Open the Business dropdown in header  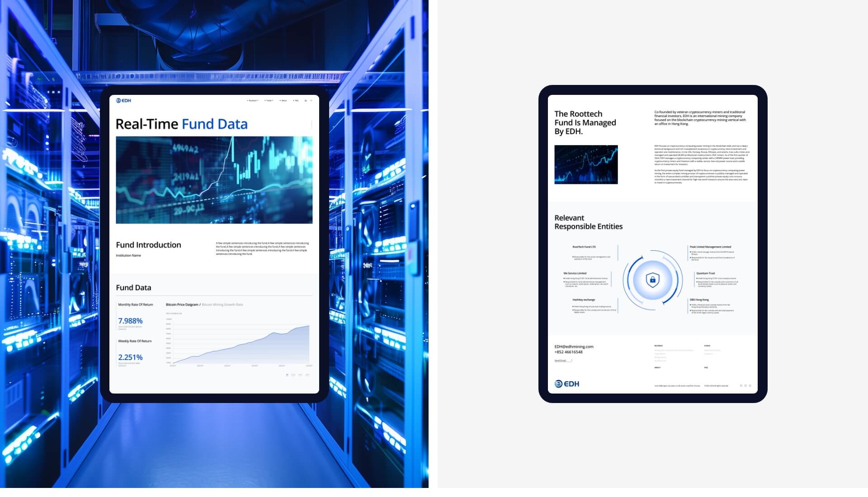[253, 101]
